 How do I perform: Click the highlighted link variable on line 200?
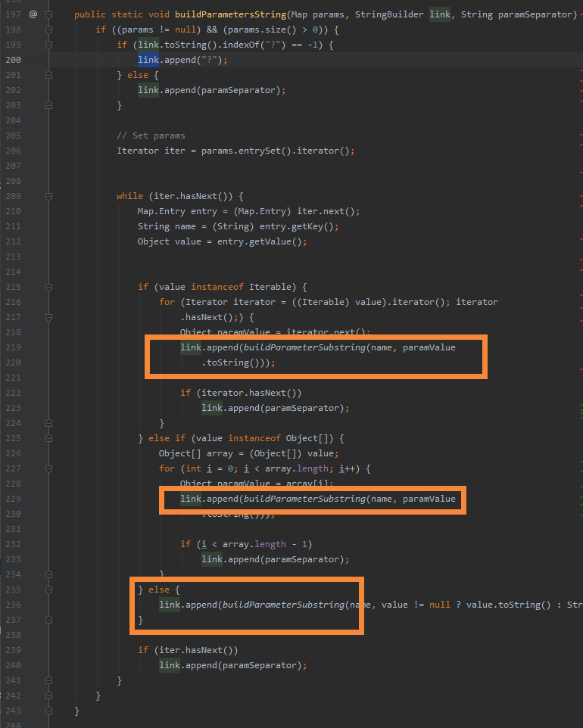pos(148,60)
